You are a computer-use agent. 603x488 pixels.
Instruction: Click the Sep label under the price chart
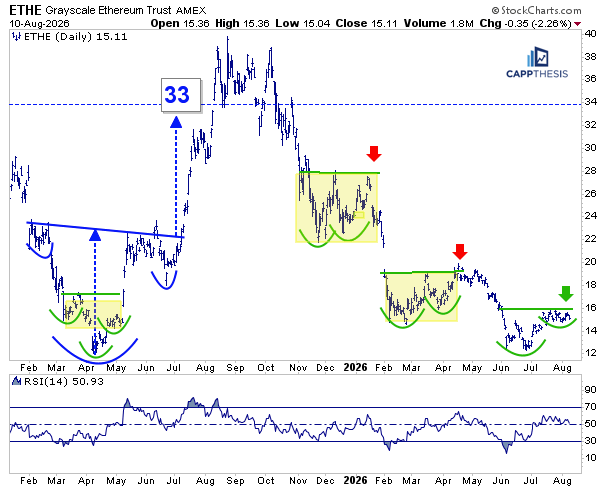coord(235,368)
